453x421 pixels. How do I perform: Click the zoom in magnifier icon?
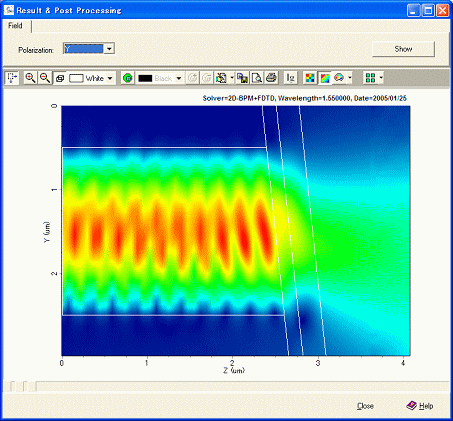pos(30,78)
